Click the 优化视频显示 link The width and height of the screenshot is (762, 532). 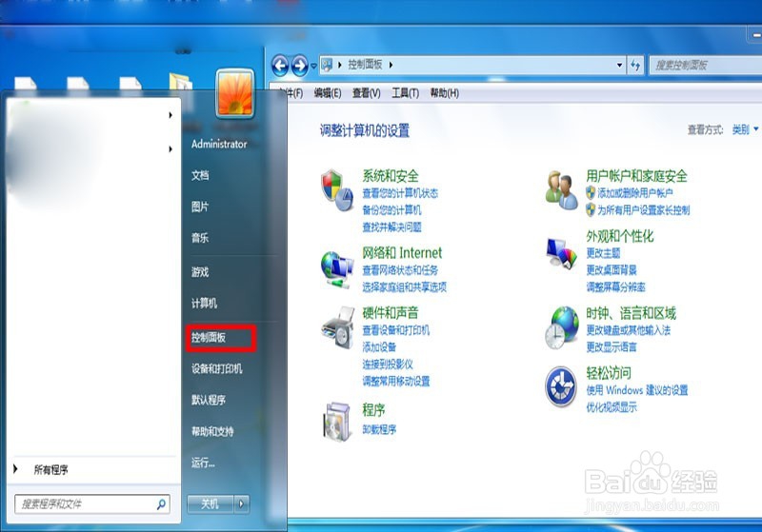(x=612, y=407)
